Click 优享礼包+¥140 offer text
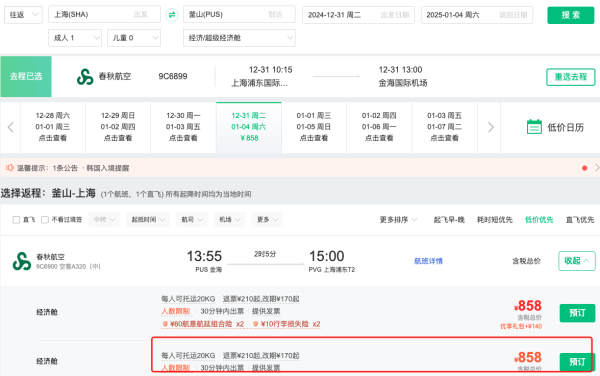 click(521, 326)
